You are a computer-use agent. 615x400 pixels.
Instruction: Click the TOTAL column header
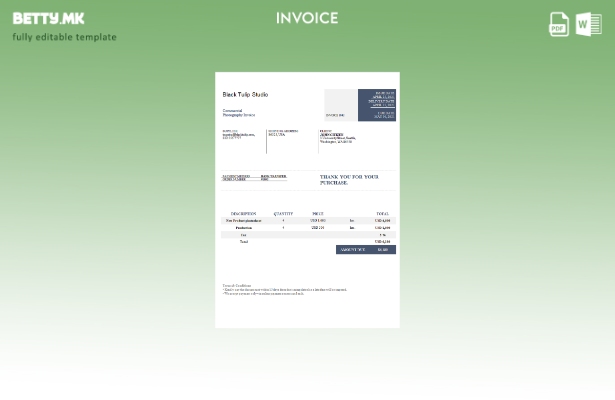(x=382, y=213)
